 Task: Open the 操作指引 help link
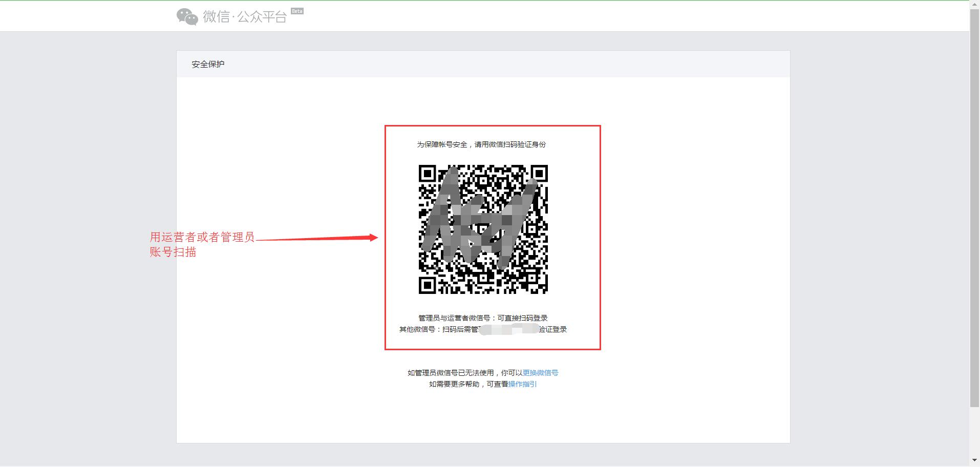(x=522, y=384)
